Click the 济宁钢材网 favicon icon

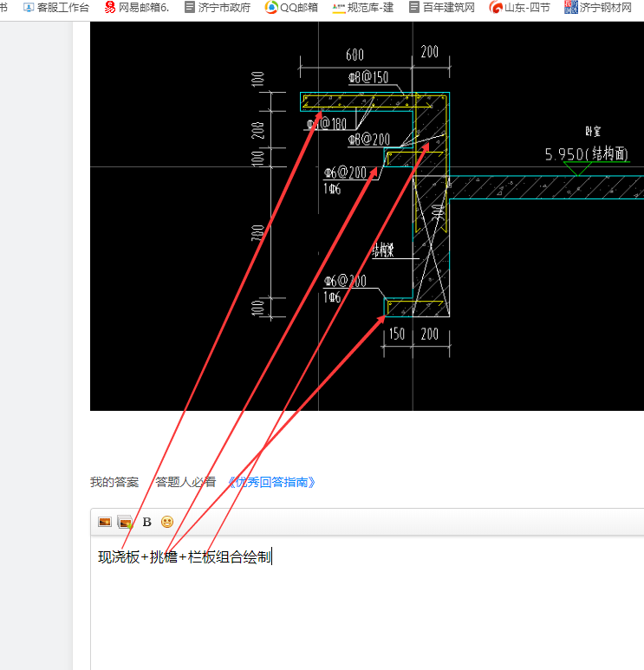pos(570,7)
